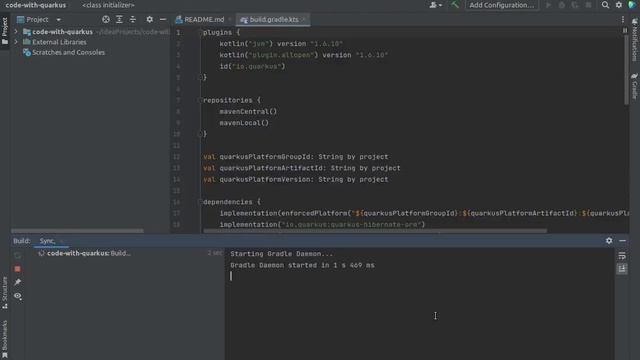Open the Add Configuration... selector
This screenshot has height=360, width=640.
501,5
